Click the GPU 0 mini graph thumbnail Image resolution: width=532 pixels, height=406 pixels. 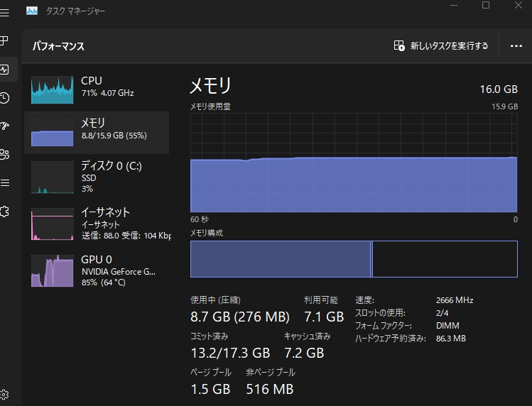pos(52,270)
